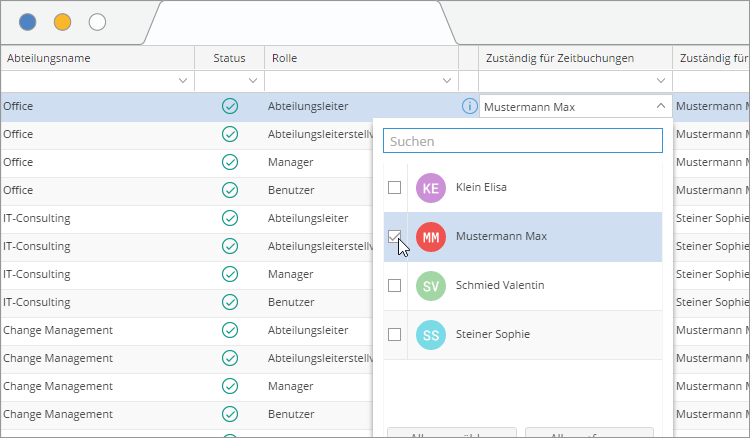Click the KE avatar of Klein Elisa

431,188
